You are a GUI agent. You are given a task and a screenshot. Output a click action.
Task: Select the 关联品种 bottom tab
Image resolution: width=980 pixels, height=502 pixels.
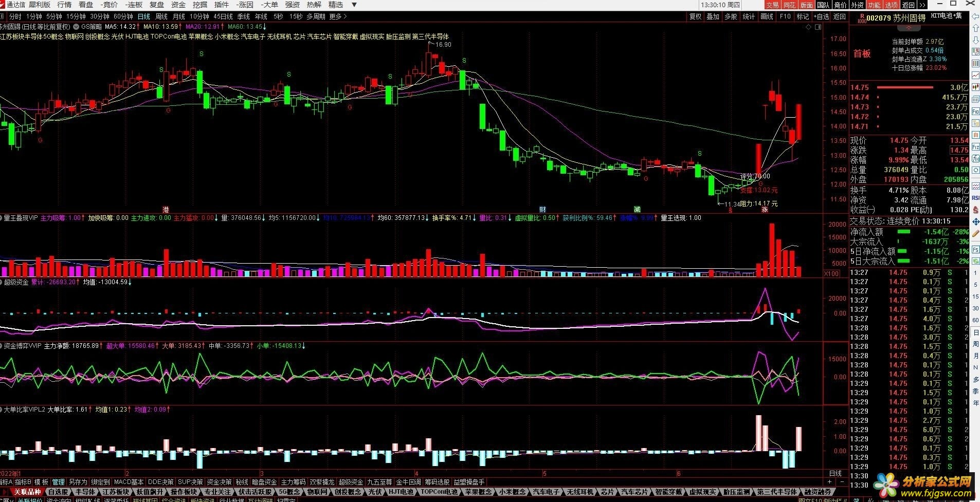pos(27,492)
